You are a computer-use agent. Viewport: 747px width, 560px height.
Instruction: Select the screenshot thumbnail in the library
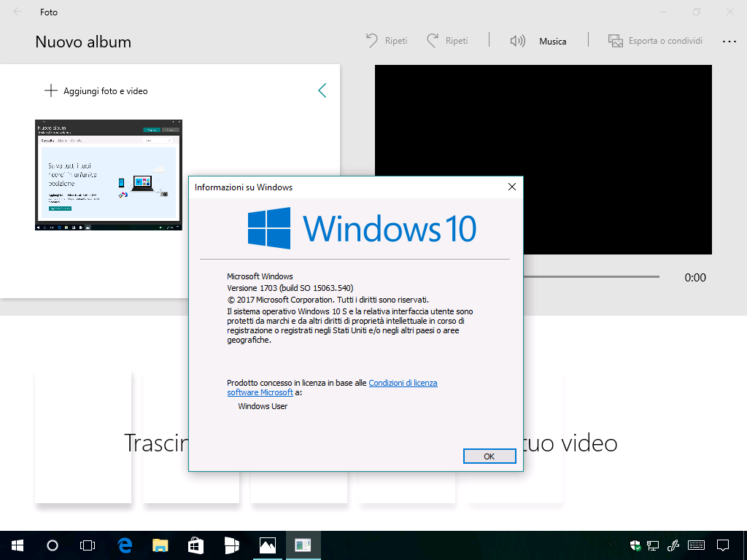point(109,175)
